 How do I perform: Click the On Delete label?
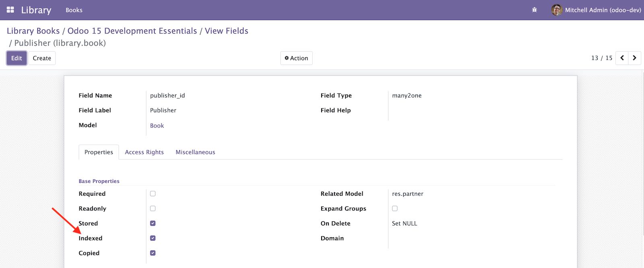pos(335,223)
